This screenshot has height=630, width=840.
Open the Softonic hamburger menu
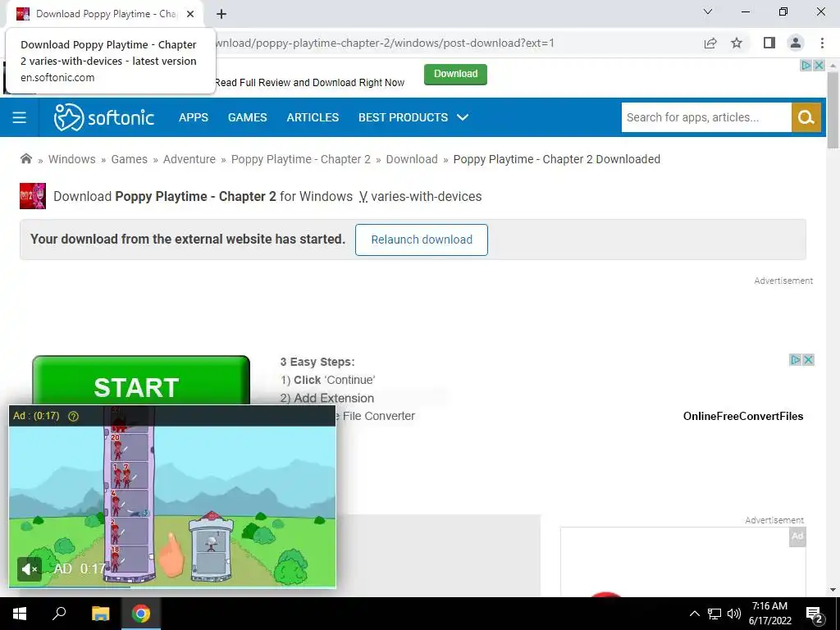(x=20, y=117)
